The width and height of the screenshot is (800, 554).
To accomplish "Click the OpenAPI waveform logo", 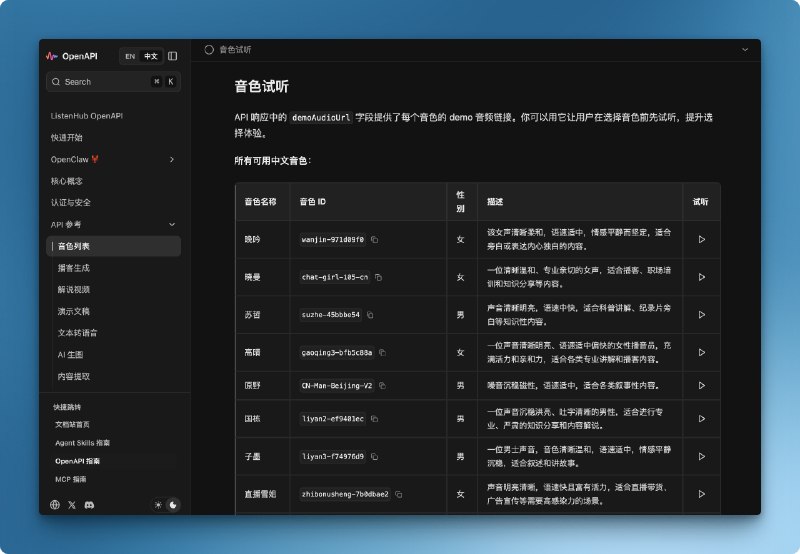I will 52,56.
